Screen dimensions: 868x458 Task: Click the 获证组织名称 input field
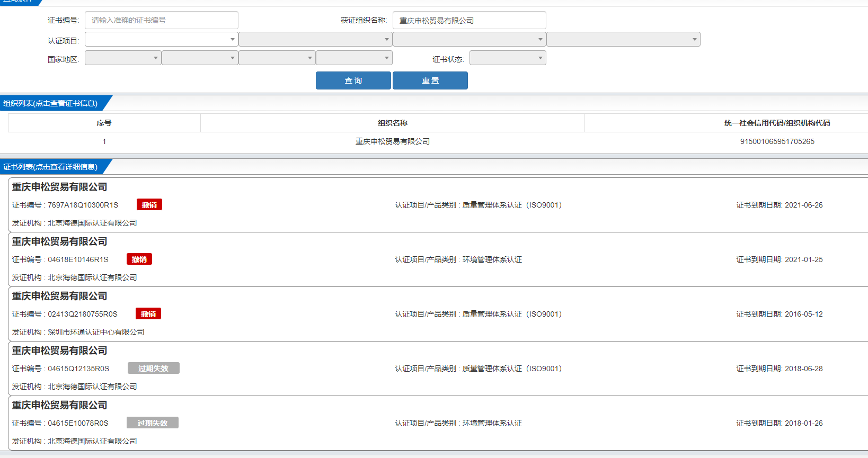469,20
